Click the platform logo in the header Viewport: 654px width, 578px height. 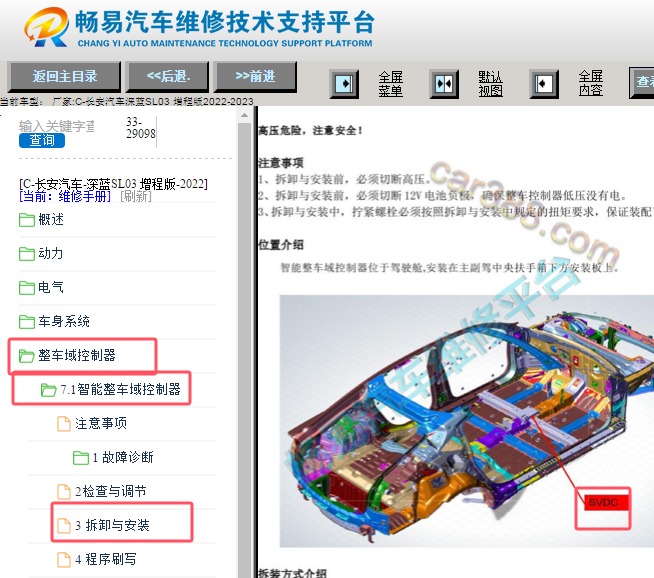pos(46,27)
